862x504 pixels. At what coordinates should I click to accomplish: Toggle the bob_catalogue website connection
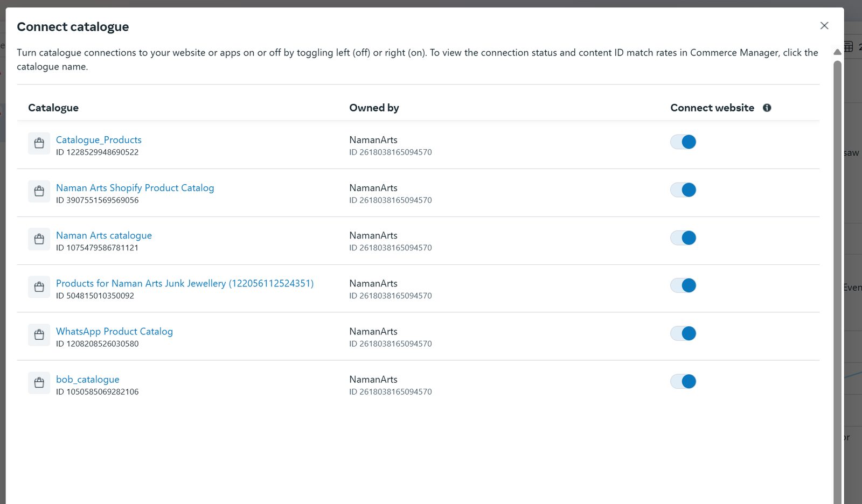tap(683, 381)
